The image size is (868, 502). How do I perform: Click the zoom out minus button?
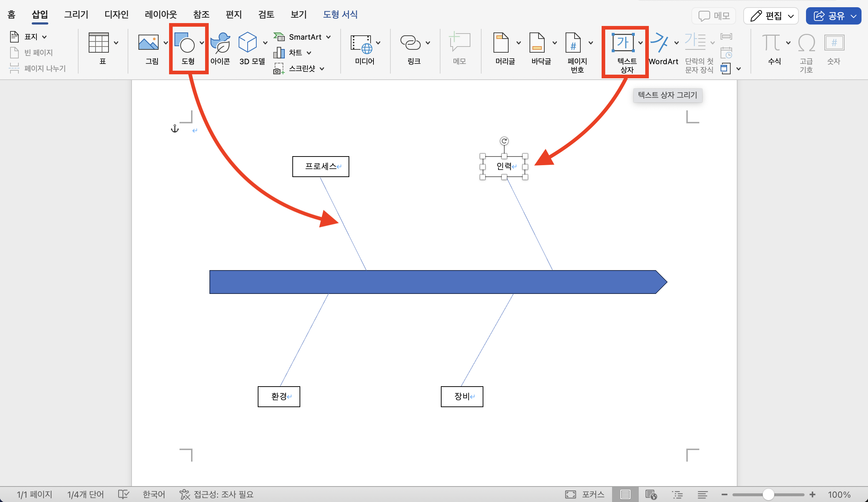(725, 494)
